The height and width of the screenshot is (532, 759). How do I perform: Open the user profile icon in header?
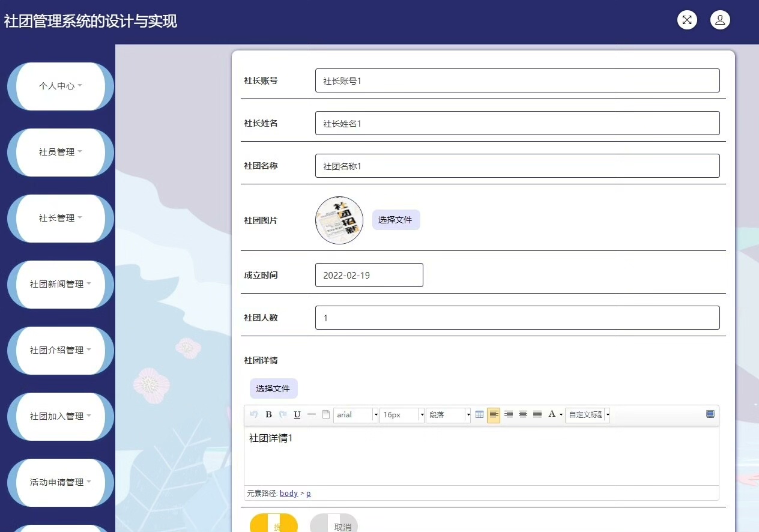click(x=720, y=20)
